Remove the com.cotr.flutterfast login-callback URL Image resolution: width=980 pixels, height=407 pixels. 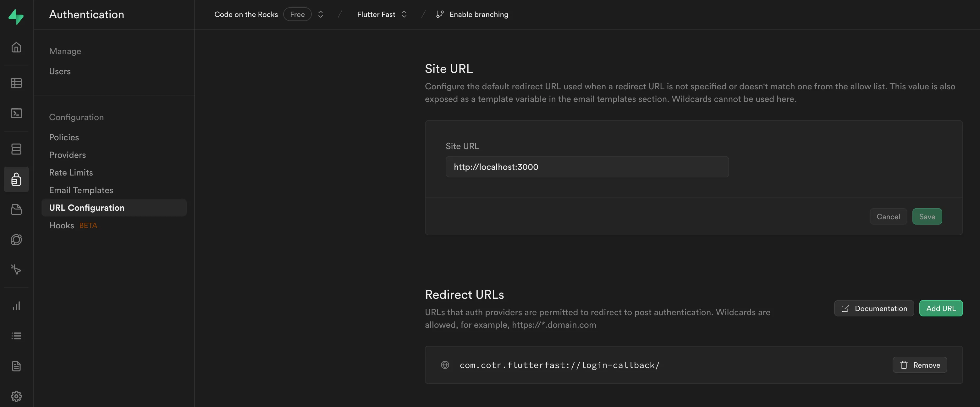(x=920, y=365)
